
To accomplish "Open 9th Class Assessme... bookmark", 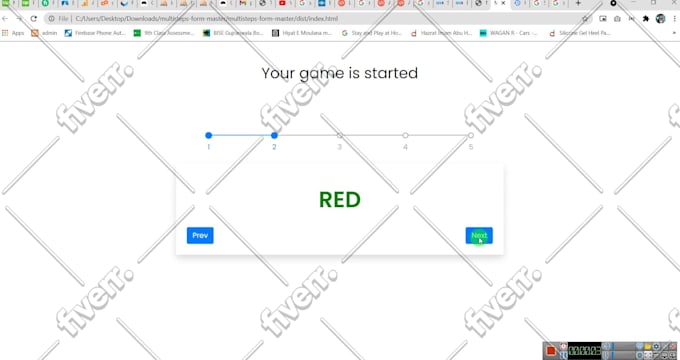I will click(x=164, y=33).
